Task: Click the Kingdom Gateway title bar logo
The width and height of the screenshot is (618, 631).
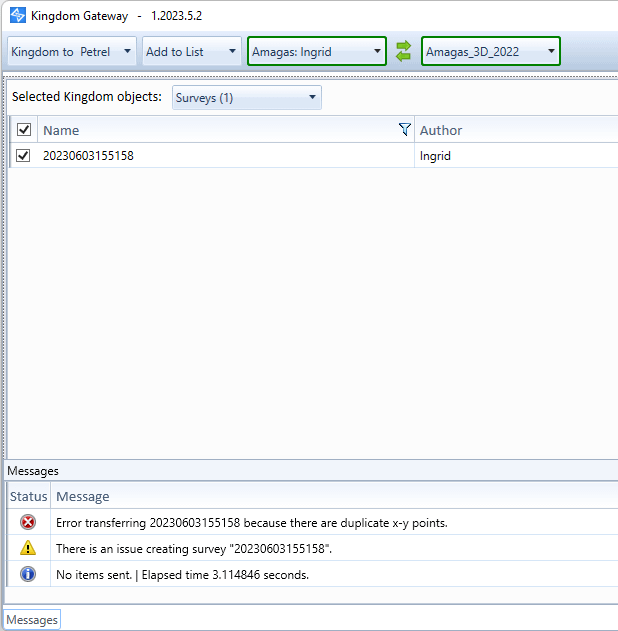Action: pyautogui.click(x=17, y=17)
